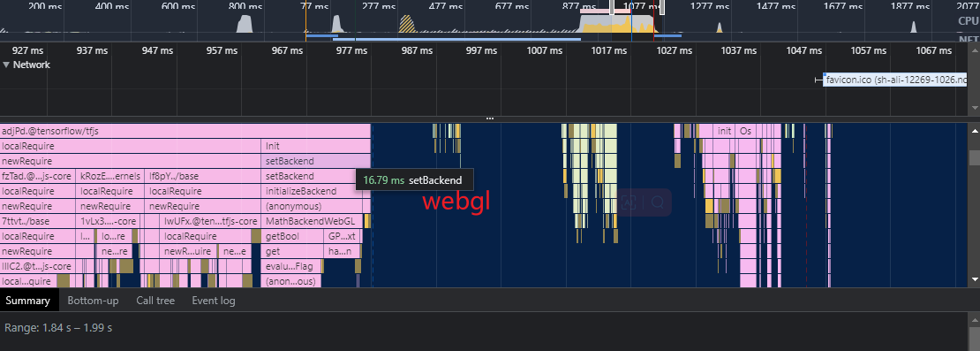Open the Call tree tab
Image resolution: width=980 pixels, height=351 pixels.
pyautogui.click(x=155, y=301)
